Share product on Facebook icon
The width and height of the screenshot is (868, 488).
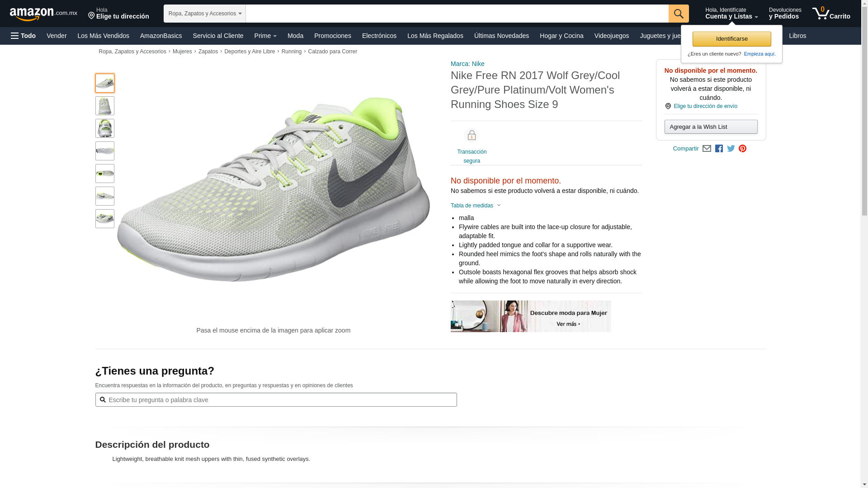pos(719,149)
